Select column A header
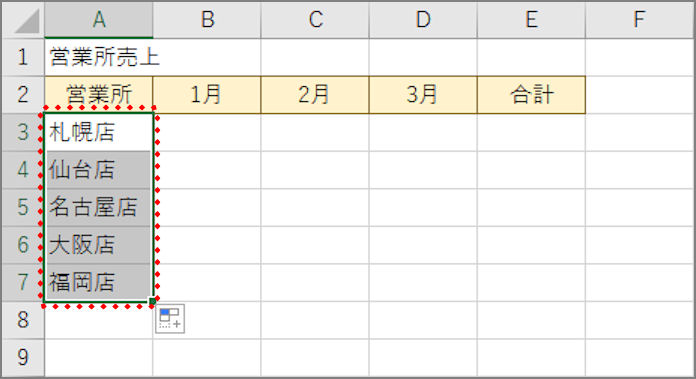Viewport: 696px width, 379px height. click(x=99, y=20)
